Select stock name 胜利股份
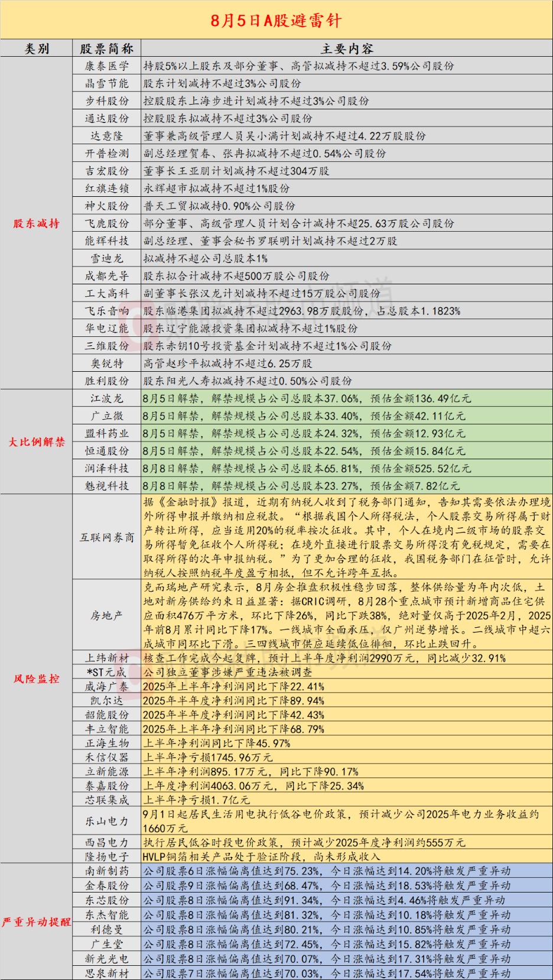553x980 pixels. tap(107, 381)
